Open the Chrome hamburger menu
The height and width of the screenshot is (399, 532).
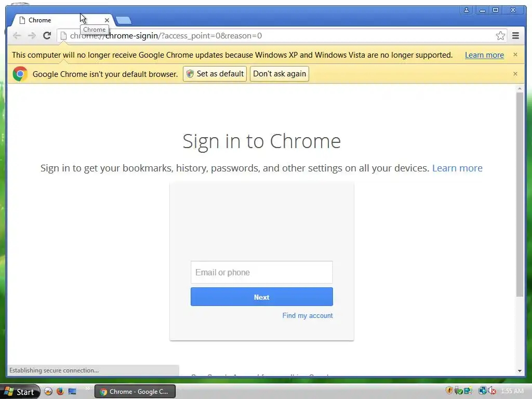[515, 36]
